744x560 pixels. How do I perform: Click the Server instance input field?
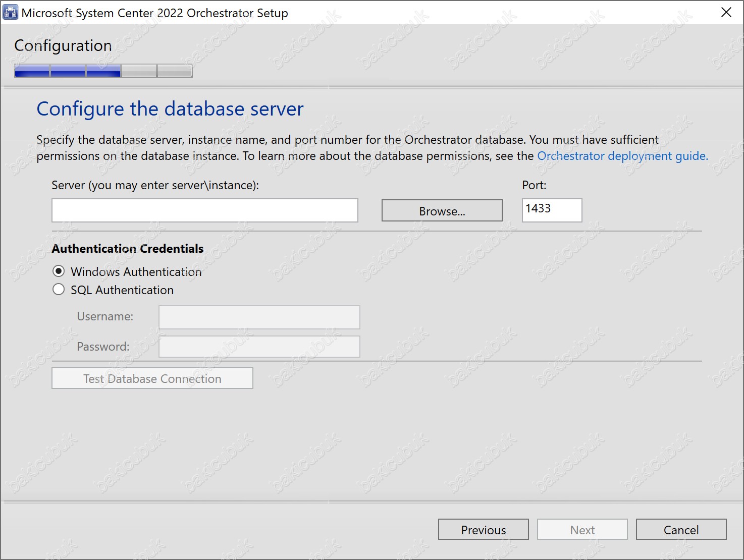[x=205, y=210]
